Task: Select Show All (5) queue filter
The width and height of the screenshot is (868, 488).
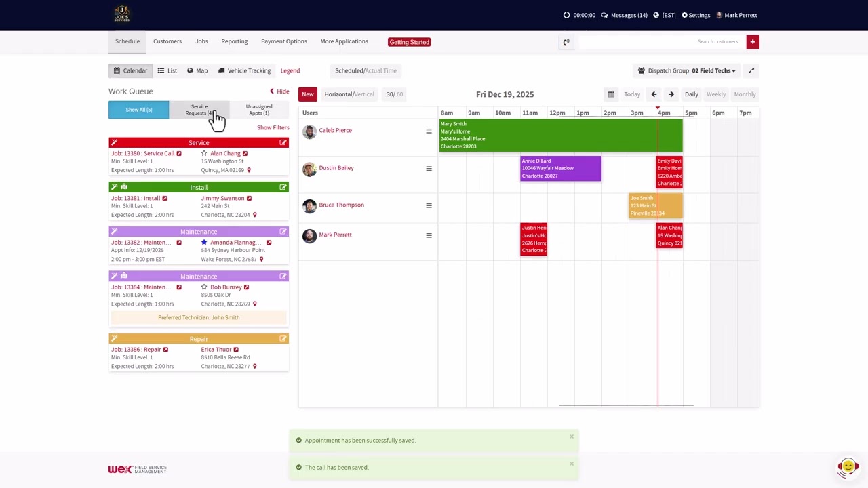Action: pyautogui.click(x=138, y=110)
